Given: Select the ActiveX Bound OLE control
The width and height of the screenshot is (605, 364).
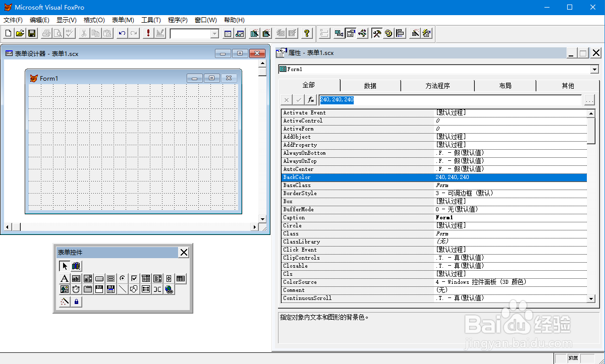Looking at the screenshot, I should (111, 289).
